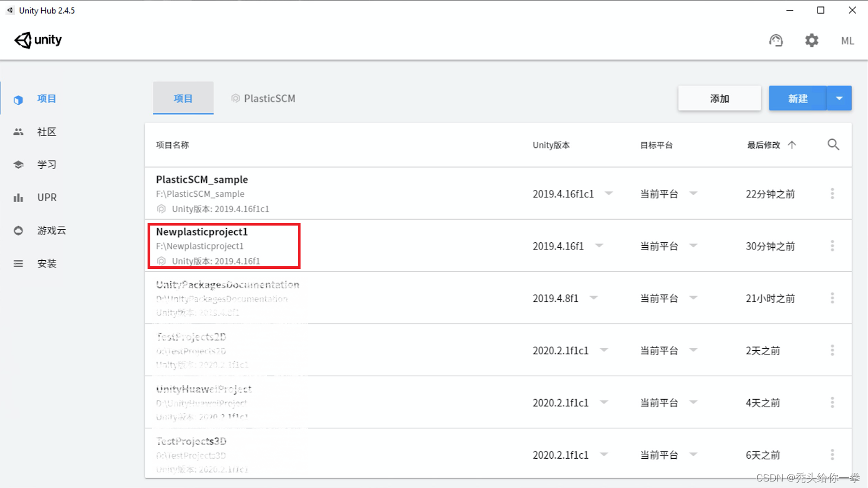Screen dimensions: 868x488
Task: Select the 2019.4.16f1c1 version text
Action: click(x=563, y=194)
